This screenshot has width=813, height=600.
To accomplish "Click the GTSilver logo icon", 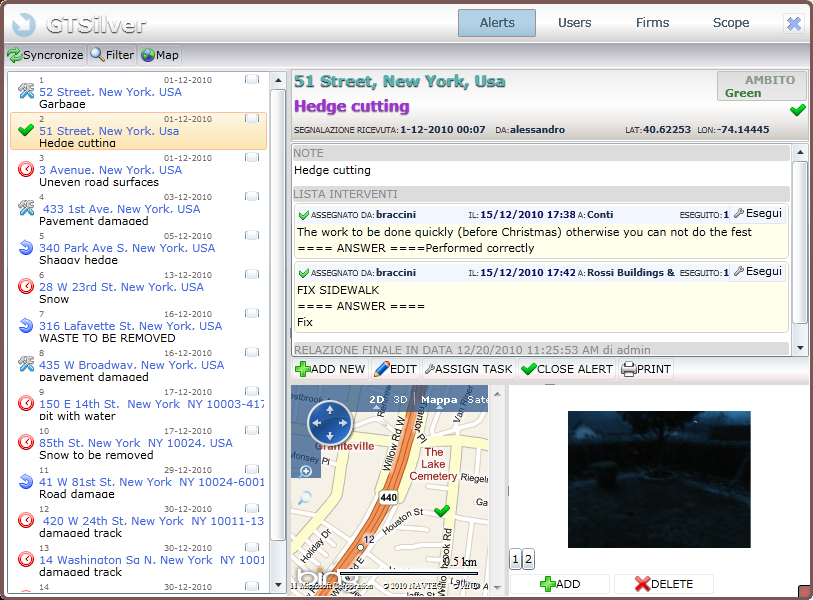I will pos(23,24).
